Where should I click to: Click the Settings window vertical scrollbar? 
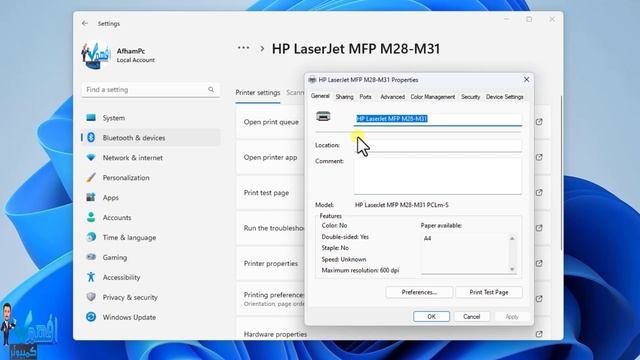[561, 173]
